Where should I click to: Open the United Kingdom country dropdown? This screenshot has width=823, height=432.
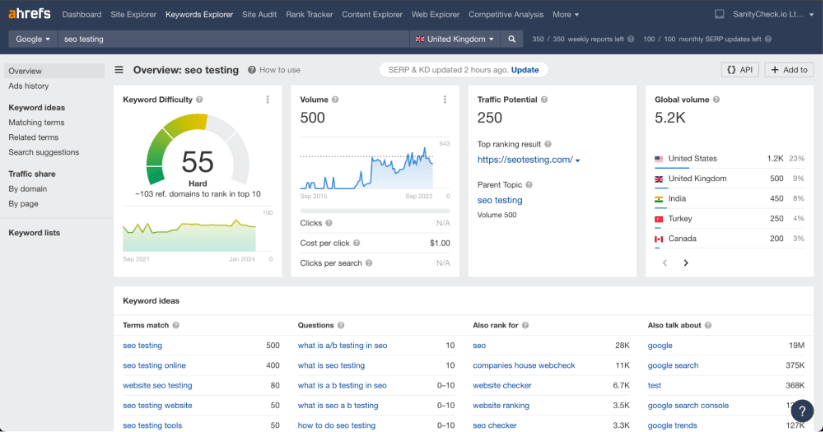coord(455,39)
